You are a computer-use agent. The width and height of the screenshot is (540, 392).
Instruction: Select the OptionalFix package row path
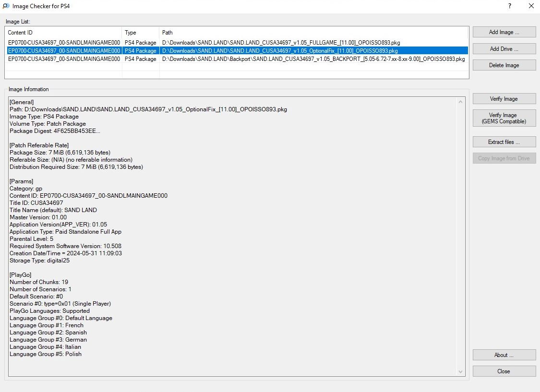tap(280, 51)
